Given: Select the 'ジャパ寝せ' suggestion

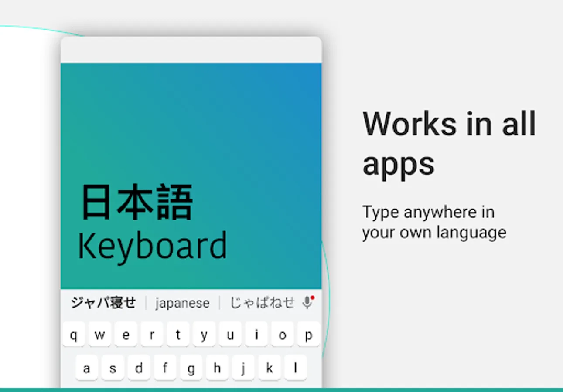Looking at the screenshot, I should click(x=103, y=302).
